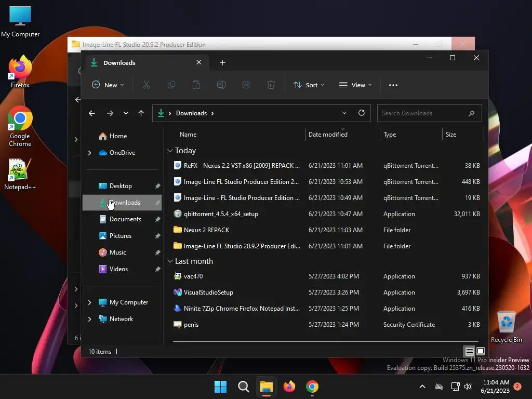This screenshot has width=532, height=399.
Task: Open the Sort dropdown menu
Action: [309, 85]
